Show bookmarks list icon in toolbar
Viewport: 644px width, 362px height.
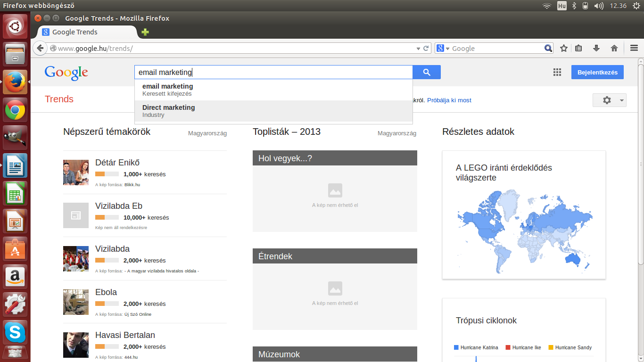(x=578, y=48)
